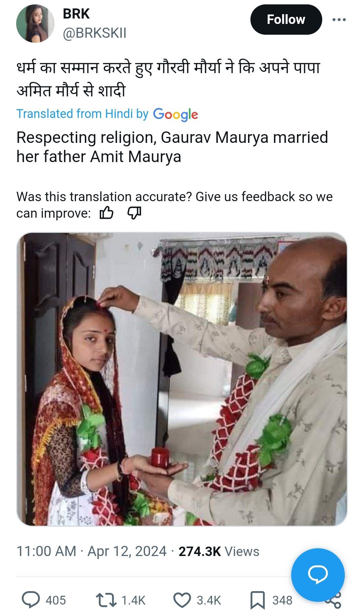Rate translation with thumbs down
Screen dimensions: 364x616
[134, 213]
